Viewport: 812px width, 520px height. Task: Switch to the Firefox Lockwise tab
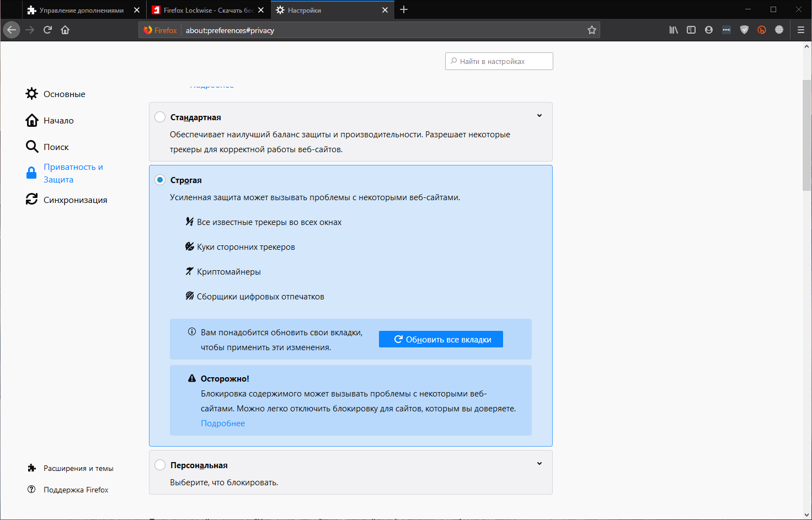click(x=204, y=9)
